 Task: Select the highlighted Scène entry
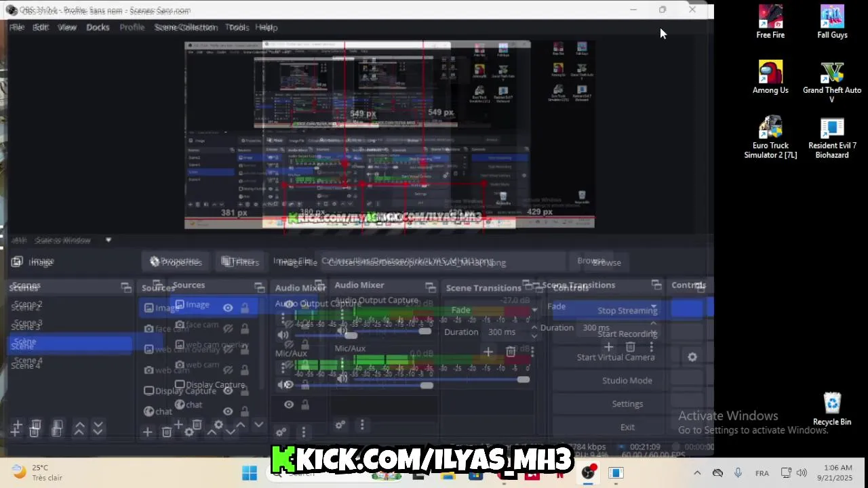coord(71,344)
